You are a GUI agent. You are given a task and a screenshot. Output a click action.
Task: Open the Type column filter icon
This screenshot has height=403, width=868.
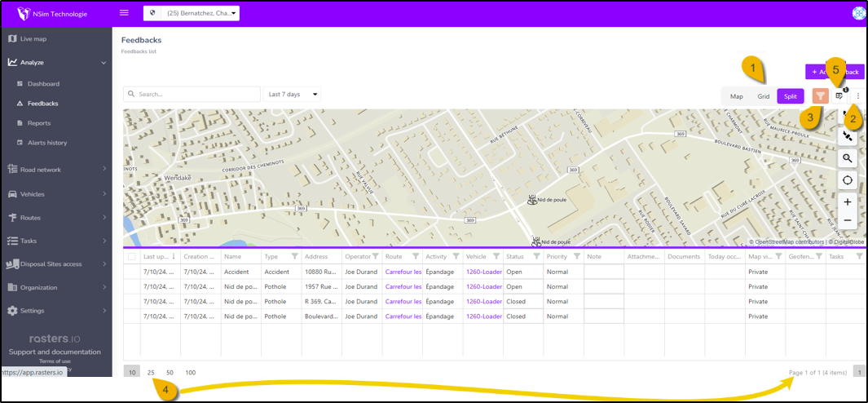point(294,257)
